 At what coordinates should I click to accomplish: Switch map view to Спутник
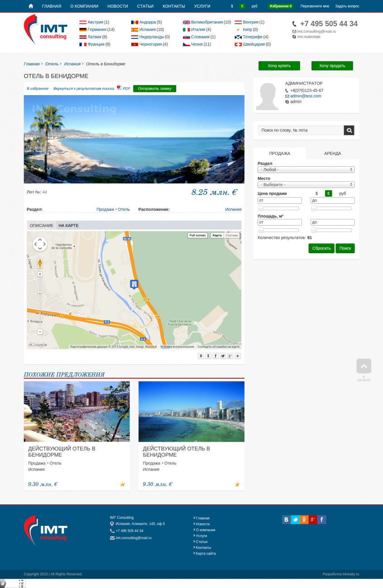[231, 236]
